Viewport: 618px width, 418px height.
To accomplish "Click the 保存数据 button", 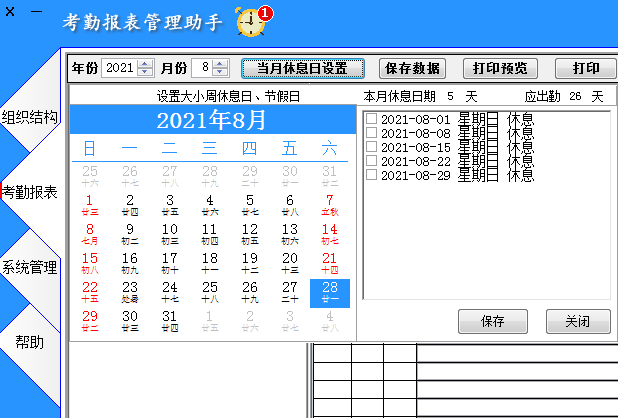I will click(x=412, y=69).
